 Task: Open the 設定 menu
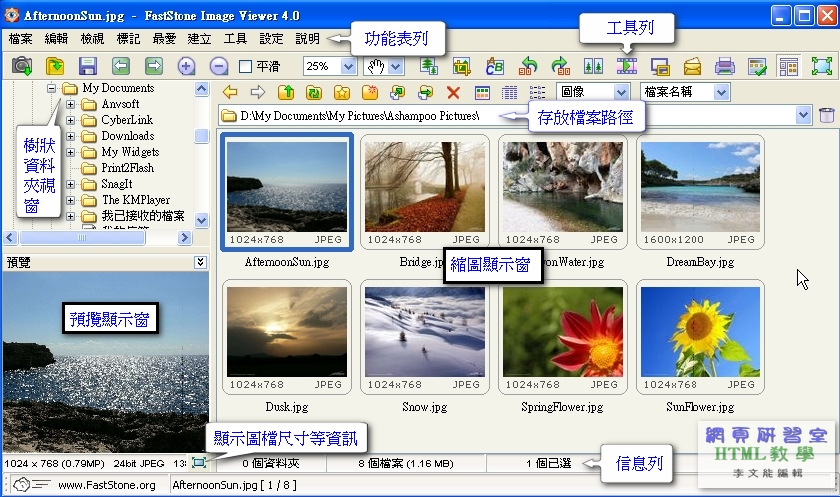[x=271, y=39]
